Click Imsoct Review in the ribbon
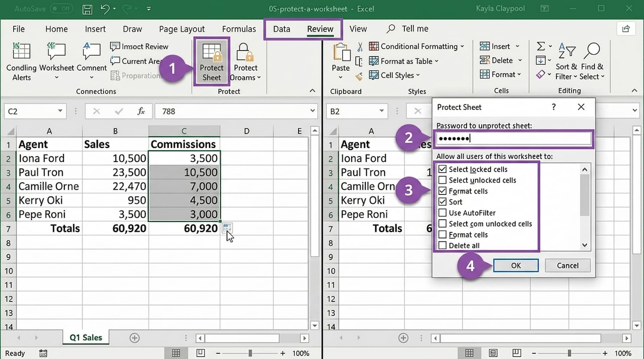This screenshot has width=644, height=359. [x=139, y=47]
